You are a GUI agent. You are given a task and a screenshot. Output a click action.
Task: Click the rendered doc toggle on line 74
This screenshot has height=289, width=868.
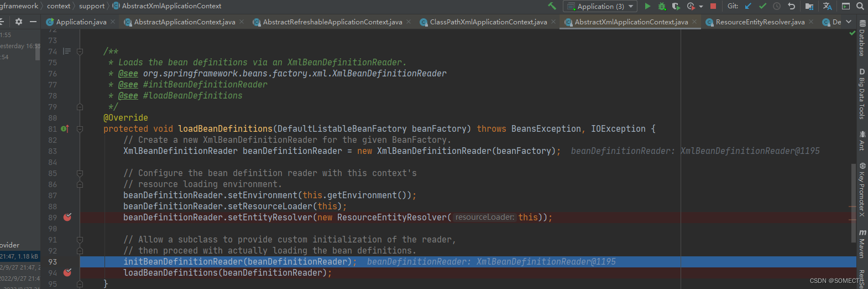coord(67,51)
